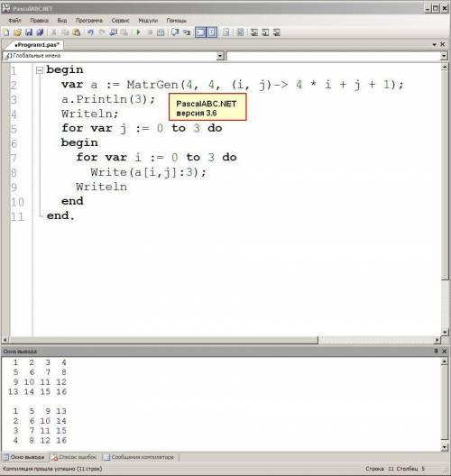Collapse the begin block in the editor

point(40,70)
